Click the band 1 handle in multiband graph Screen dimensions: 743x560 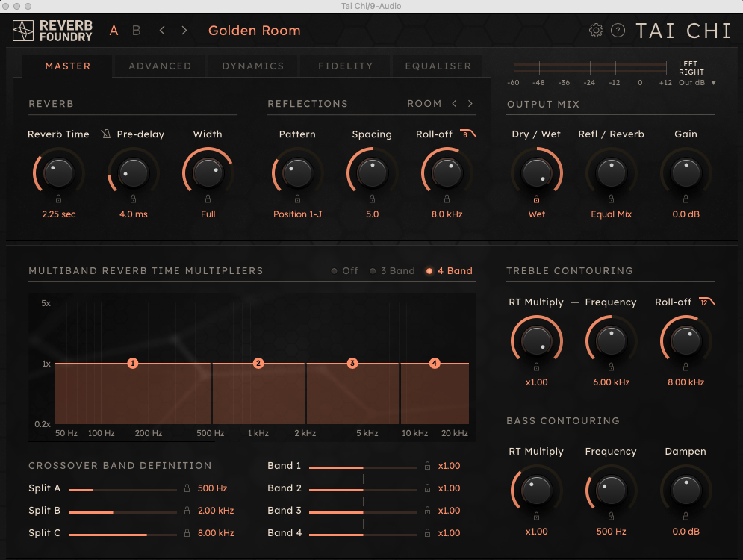[x=133, y=364]
